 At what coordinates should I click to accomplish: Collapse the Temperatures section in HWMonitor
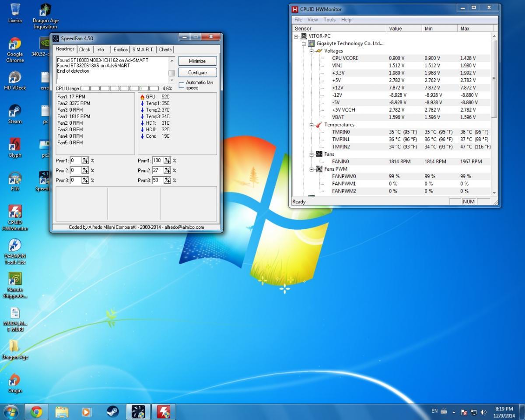[311, 125]
